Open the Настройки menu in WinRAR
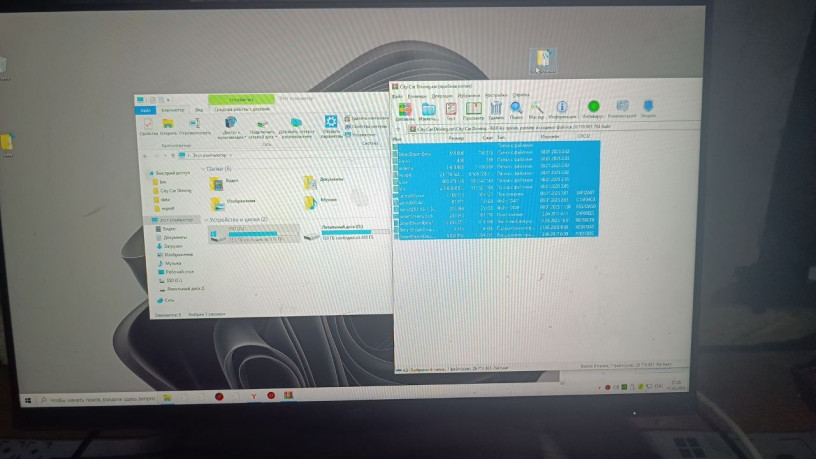This screenshot has width=816, height=459. pos(496,95)
